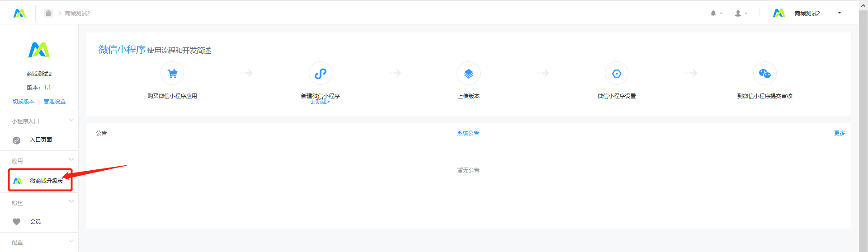The height and width of the screenshot is (252, 868).
Task: Click 更多 to view more announcements
Action: 840,133
